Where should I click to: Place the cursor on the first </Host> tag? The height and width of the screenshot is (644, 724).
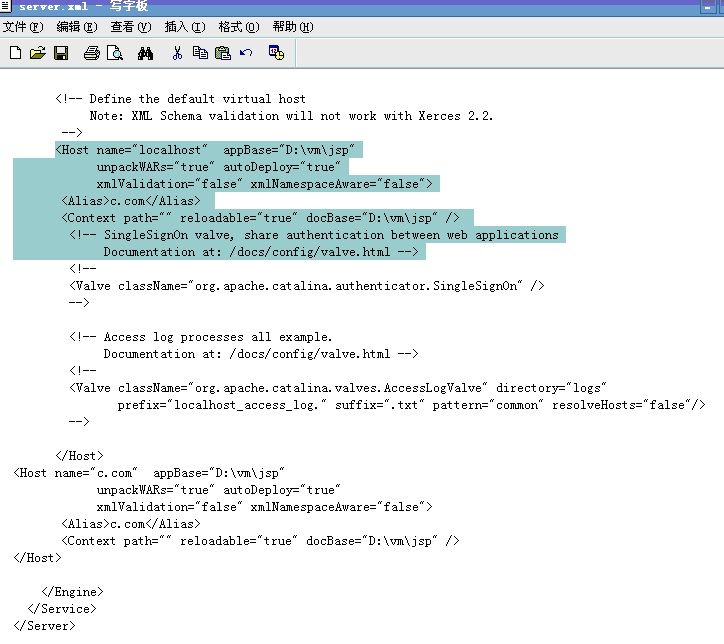click(79, 456)
